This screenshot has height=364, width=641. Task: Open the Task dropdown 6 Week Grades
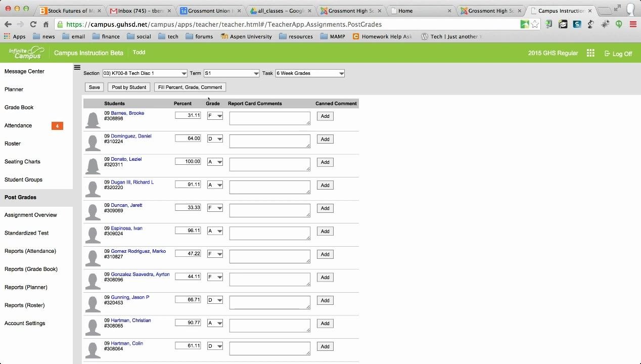pyautogui.click(x=310, y=73)
